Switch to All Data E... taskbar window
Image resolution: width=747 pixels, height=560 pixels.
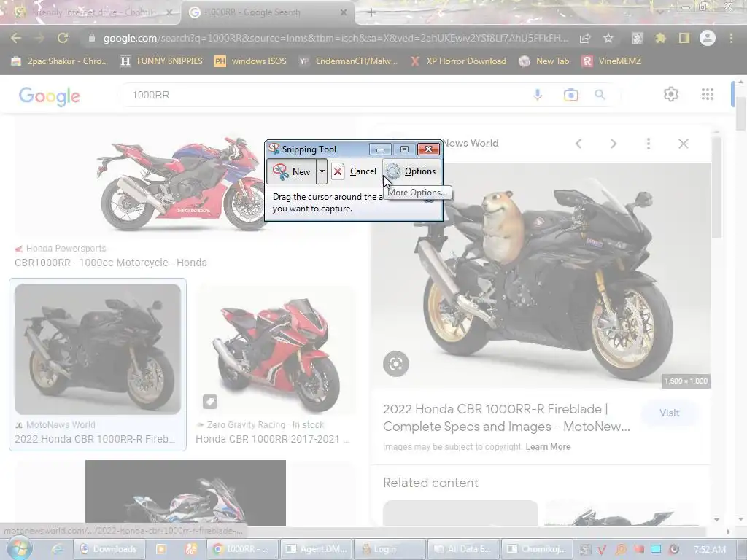[x=463, y=549]
